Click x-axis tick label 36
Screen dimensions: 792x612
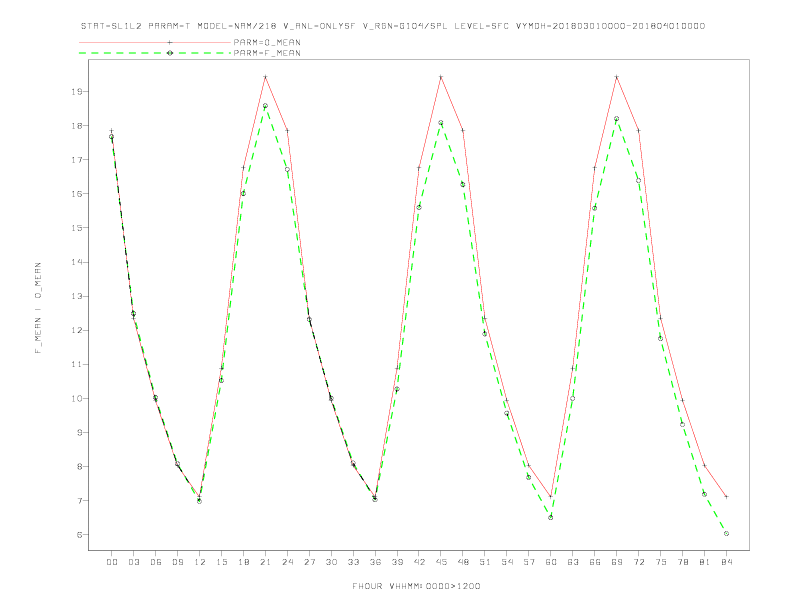coord(375,562)
